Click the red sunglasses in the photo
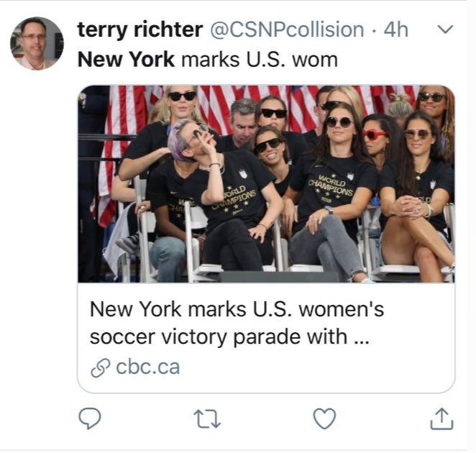This screenshot has width=476, height=453. [375, 134]
